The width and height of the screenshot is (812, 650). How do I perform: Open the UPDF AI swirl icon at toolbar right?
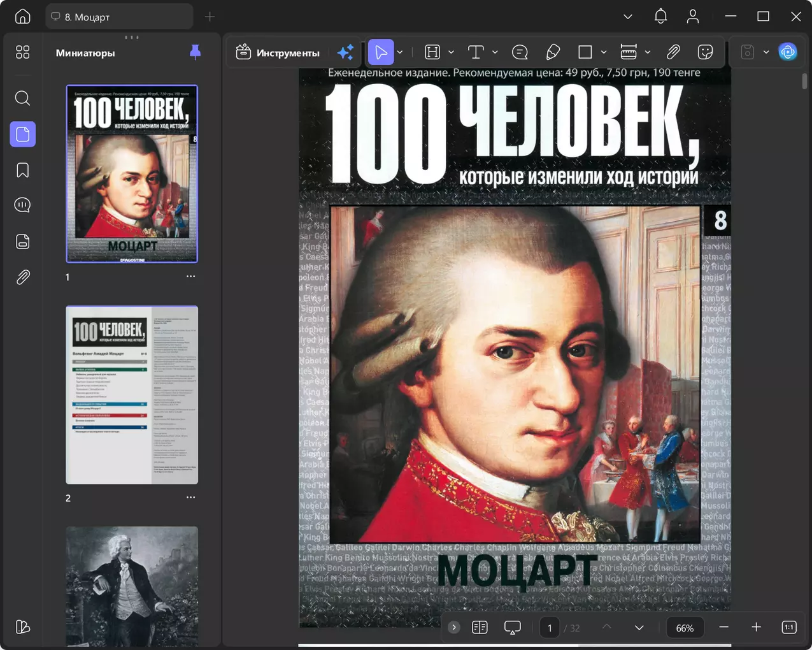(788, 52)
